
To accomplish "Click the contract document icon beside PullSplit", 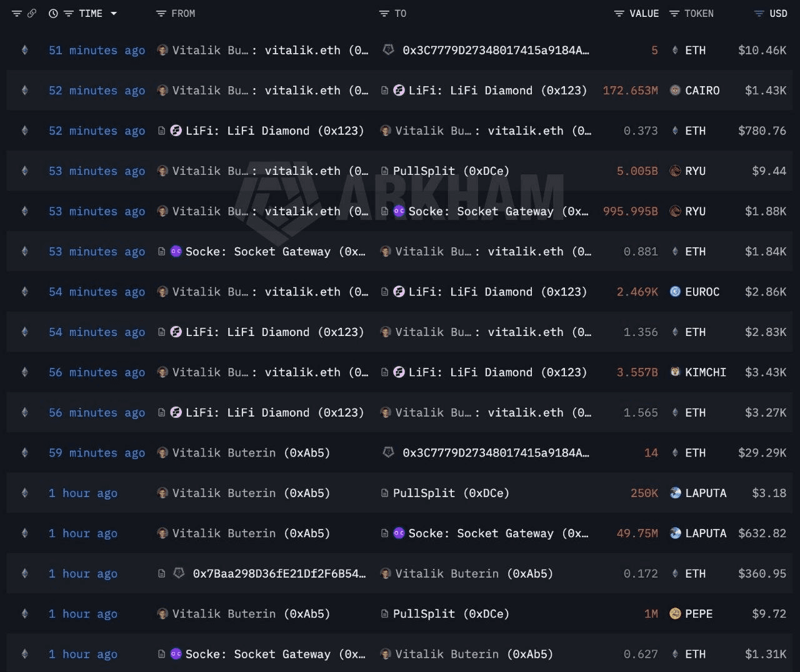I will tap(384, 170).
